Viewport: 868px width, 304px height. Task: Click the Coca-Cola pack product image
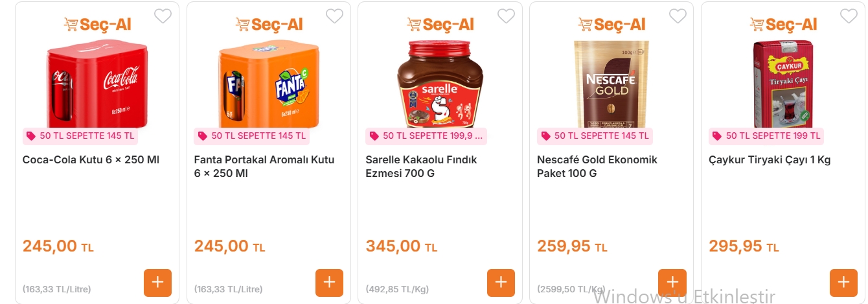pos(97,83)
